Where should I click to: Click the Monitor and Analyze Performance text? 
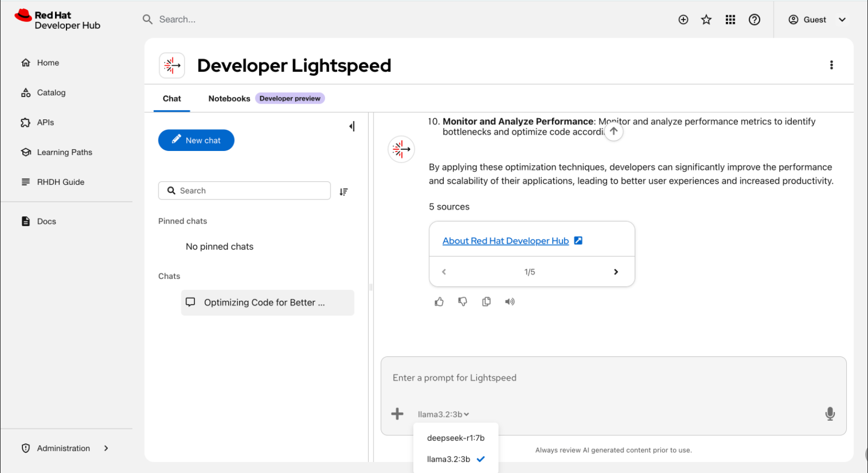point(518,122)
